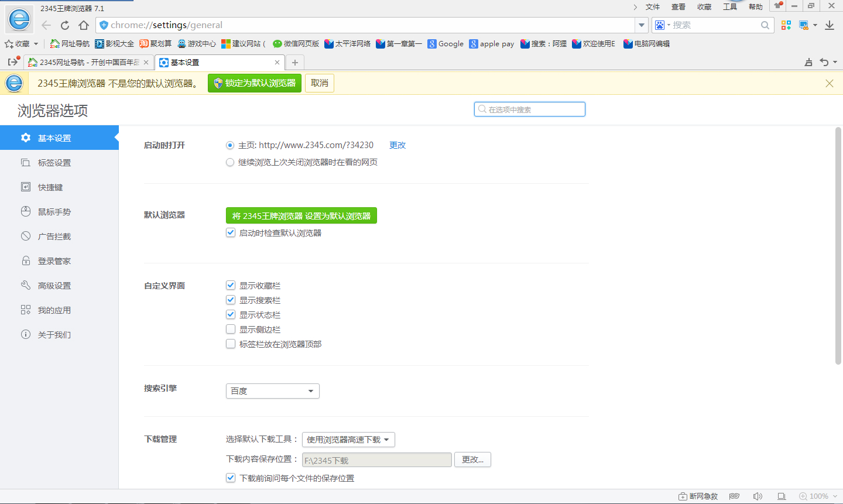
Task: Click the 在选项中搜索 settings search field
Action: (530, 109)
